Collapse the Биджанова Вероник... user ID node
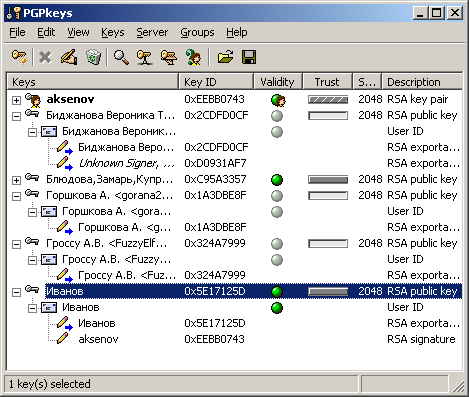Viewport: 469px width, 397px height. click(32, 132)
